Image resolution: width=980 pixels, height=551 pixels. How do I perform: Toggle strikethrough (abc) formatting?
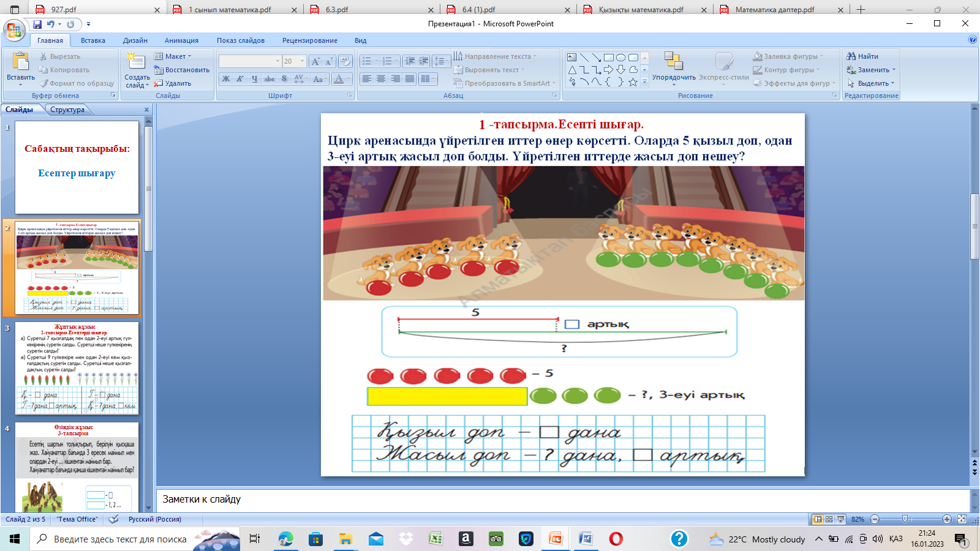coord(269,79)
